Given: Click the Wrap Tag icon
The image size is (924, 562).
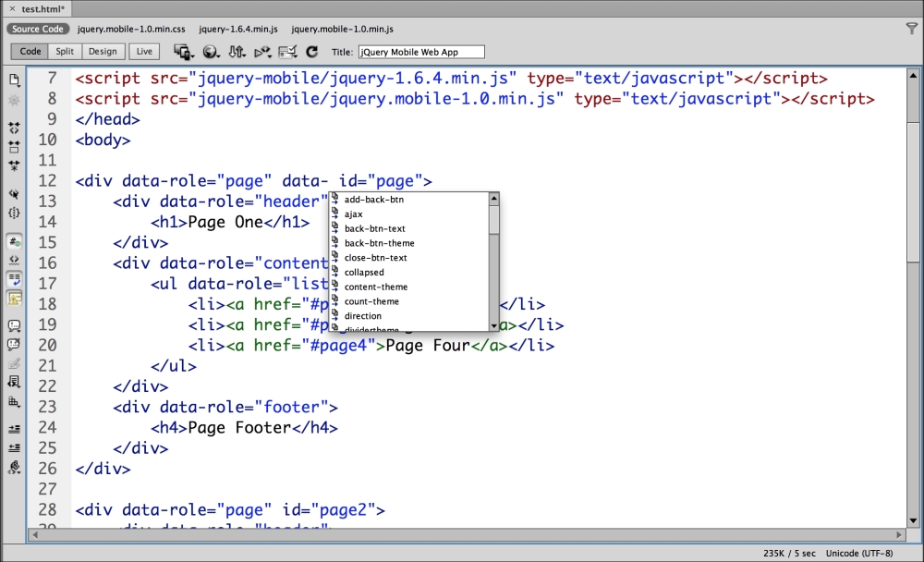Looking at the screenshot, I should (x=14, y=363).
